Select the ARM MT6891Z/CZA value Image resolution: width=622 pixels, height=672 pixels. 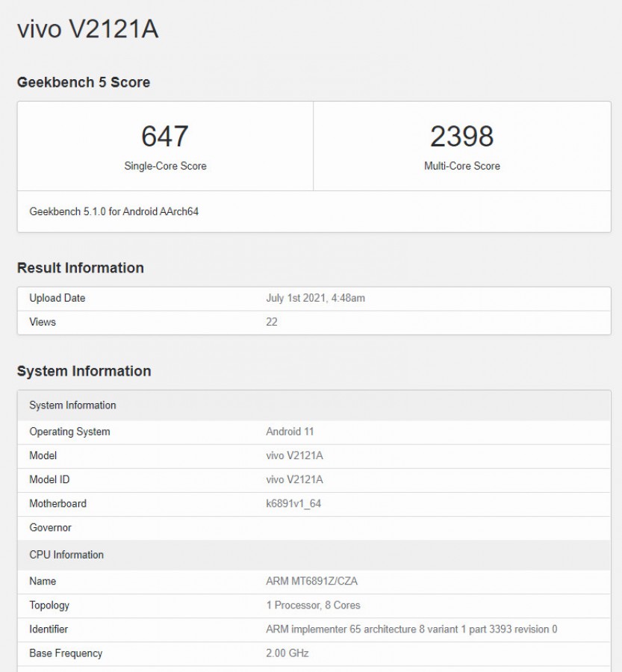[x=311, y=581]
